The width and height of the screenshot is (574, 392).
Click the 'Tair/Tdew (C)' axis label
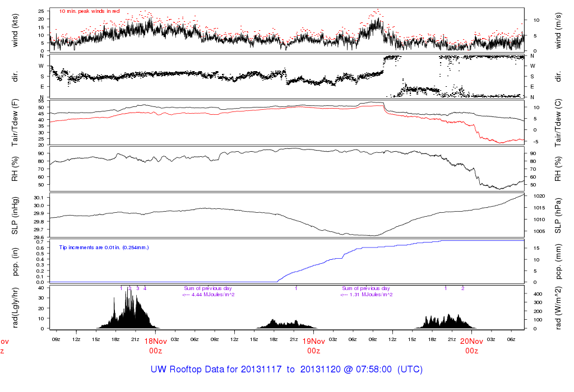pyautogui.click(x=558, y=123)
